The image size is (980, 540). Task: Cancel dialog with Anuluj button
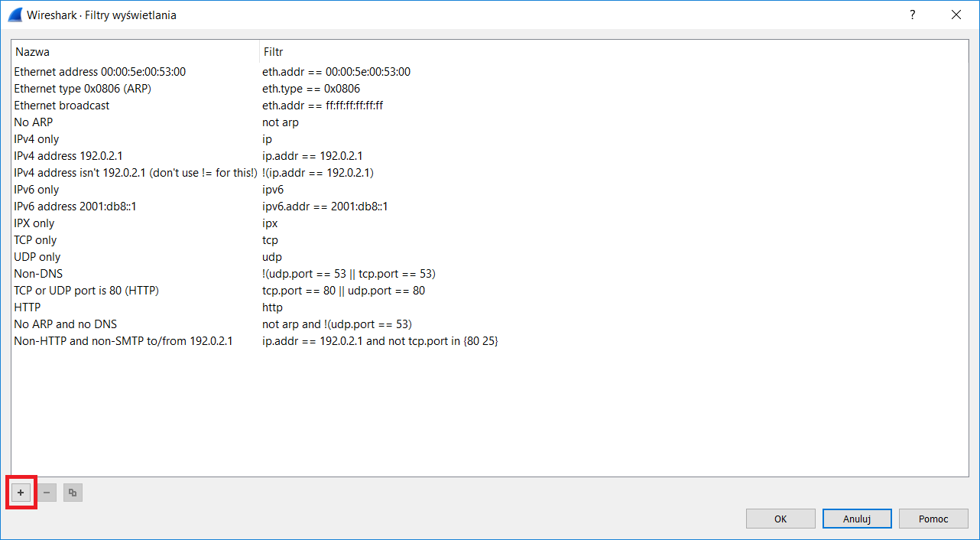point(857,519)
